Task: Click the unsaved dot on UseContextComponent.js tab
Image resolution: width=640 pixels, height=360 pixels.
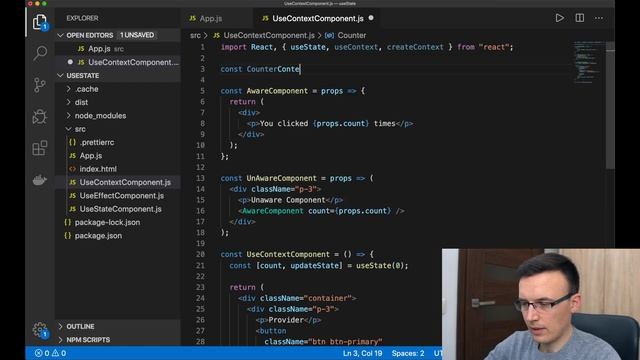Action: (371, 18)
